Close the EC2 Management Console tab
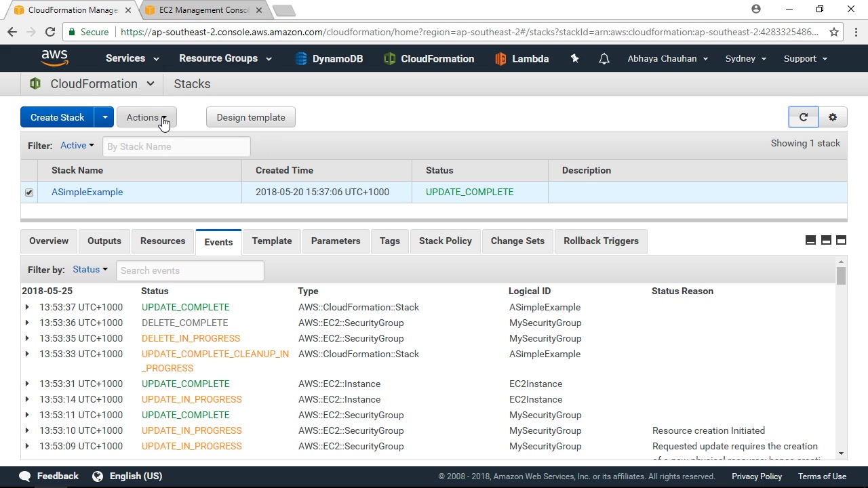Screen dimensions: 868x488 pos(259,10)
